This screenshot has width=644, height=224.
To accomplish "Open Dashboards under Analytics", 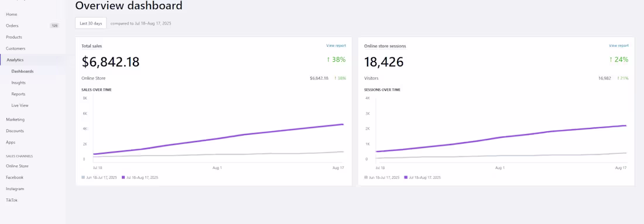I will (23, 71).
